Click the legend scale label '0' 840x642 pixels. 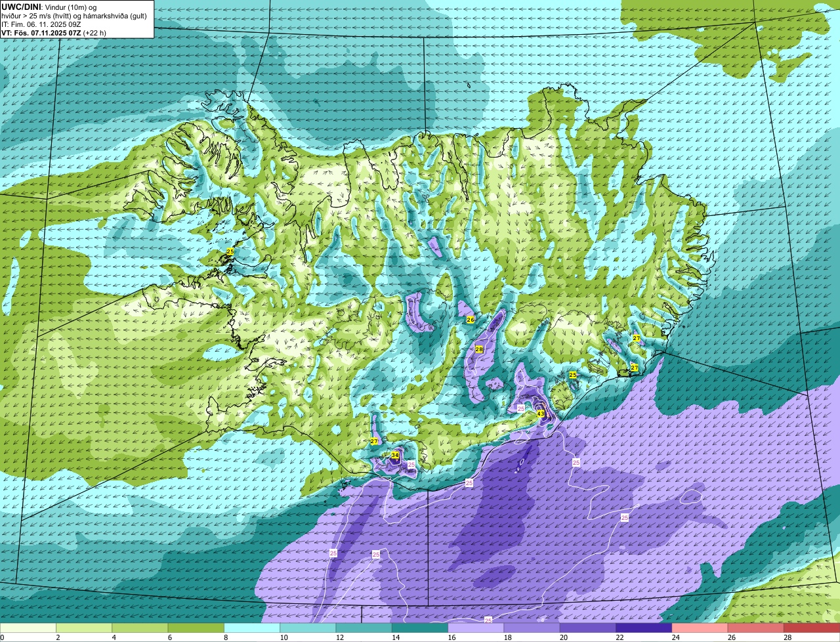tap(2, 637)
